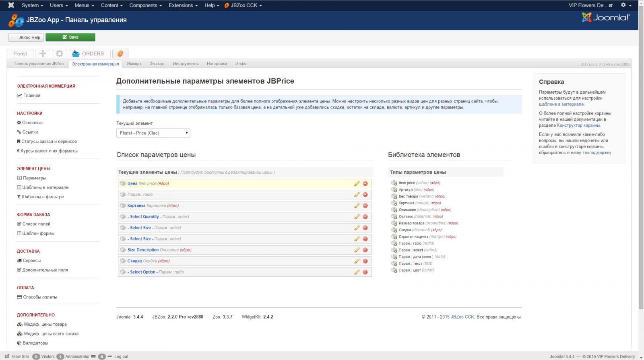Viewport: 644px width, 360px height.
Task: Open Курсы валют и их форматы sidebar link
Action: tap(49, 151)
